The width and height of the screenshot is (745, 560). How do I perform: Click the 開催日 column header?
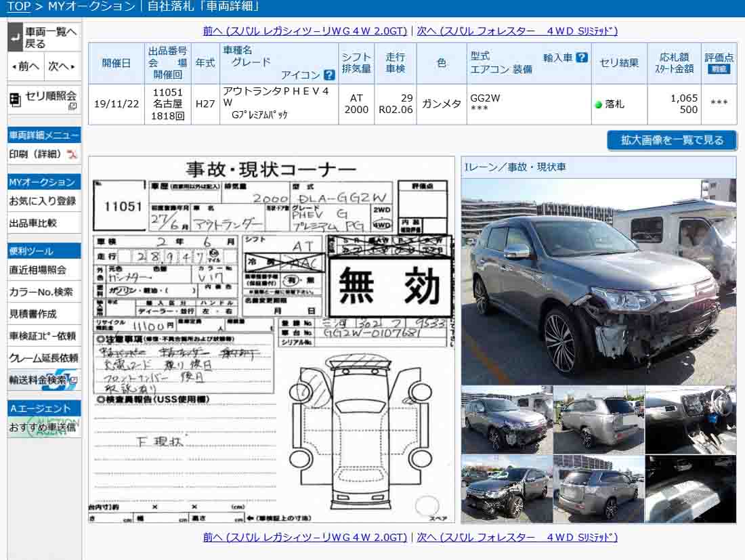pos(116,63)
